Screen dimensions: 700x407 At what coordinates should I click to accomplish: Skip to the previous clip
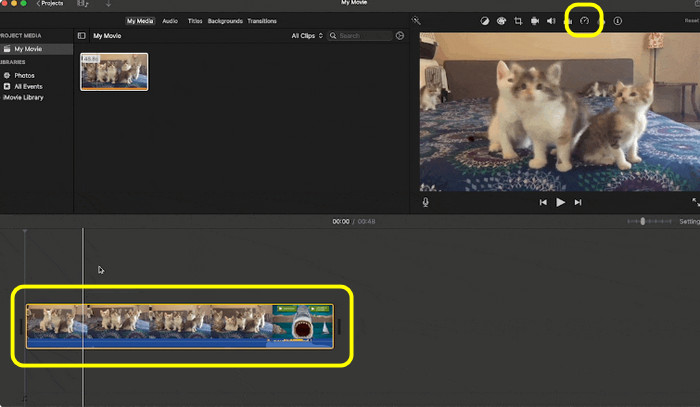coord(543,202)
